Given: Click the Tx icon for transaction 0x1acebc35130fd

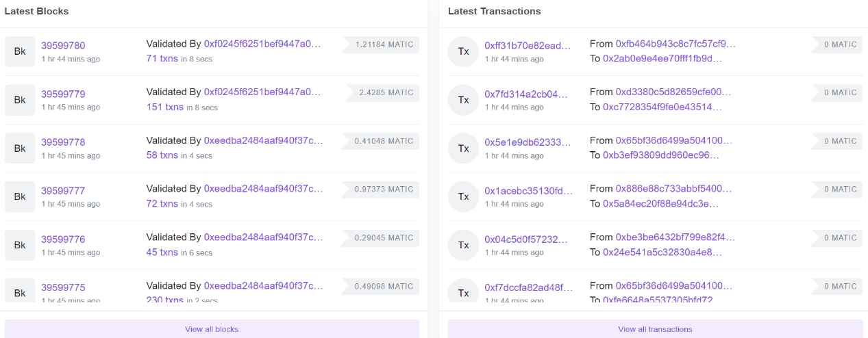Looking at the screenshot, I should tap(463, 197).
